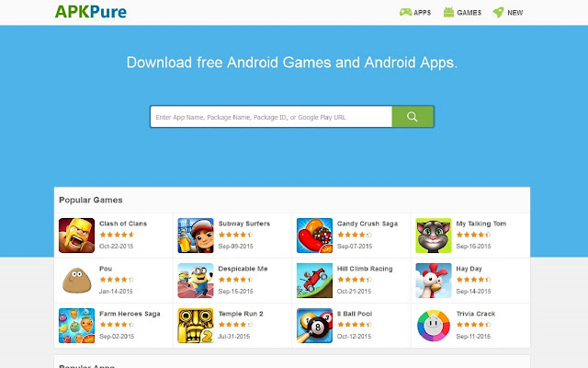
Task: Open the My Talking Tom icon
Action: point(434,236)
